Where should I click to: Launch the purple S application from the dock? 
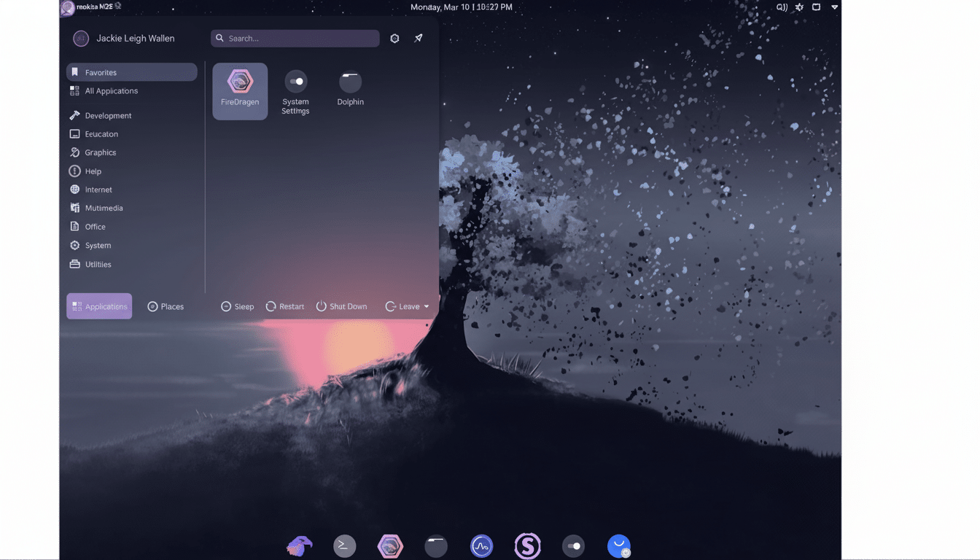(x=527, y=545)
